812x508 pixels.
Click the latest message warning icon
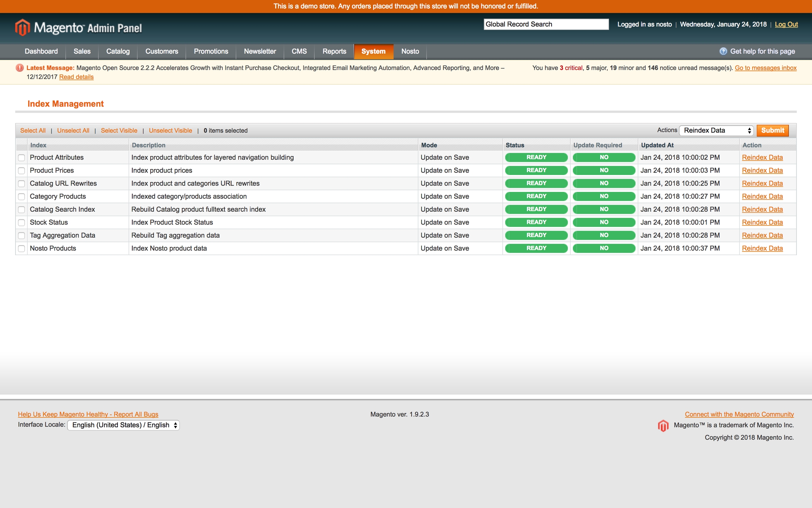click(20, 68)
